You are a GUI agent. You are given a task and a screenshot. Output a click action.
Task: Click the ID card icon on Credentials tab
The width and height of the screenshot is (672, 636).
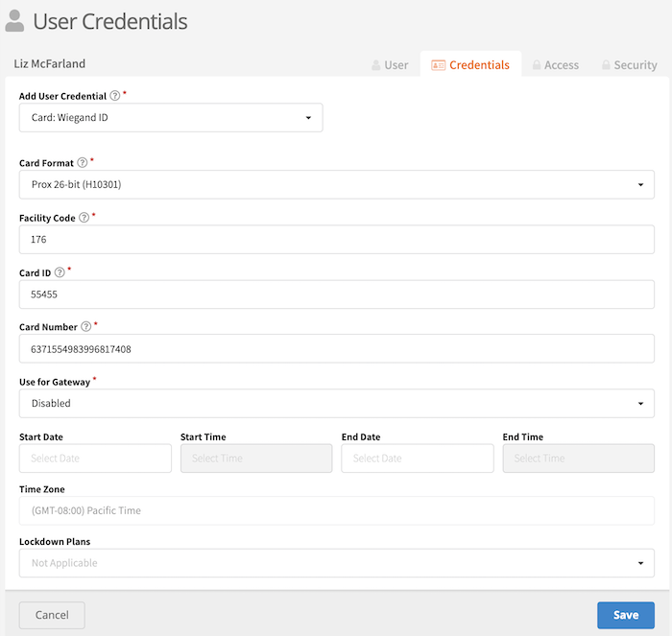(438, 65)
